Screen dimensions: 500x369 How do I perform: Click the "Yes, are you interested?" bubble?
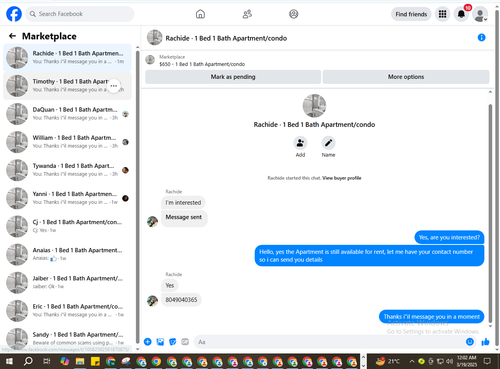[x=449, y=238]
